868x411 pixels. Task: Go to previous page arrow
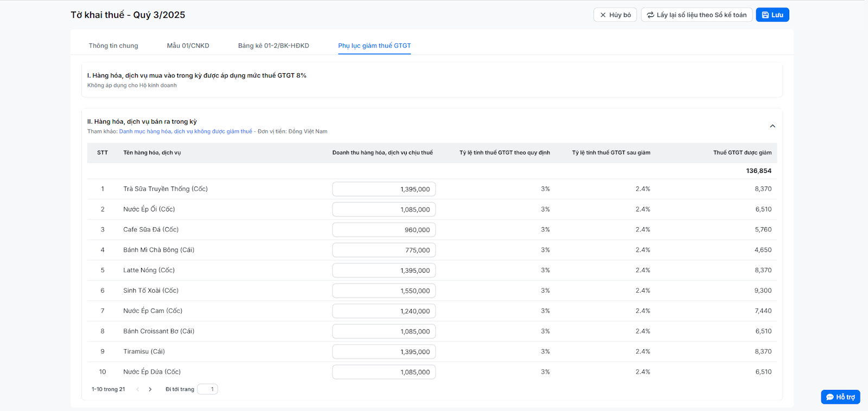coord(138,389)
